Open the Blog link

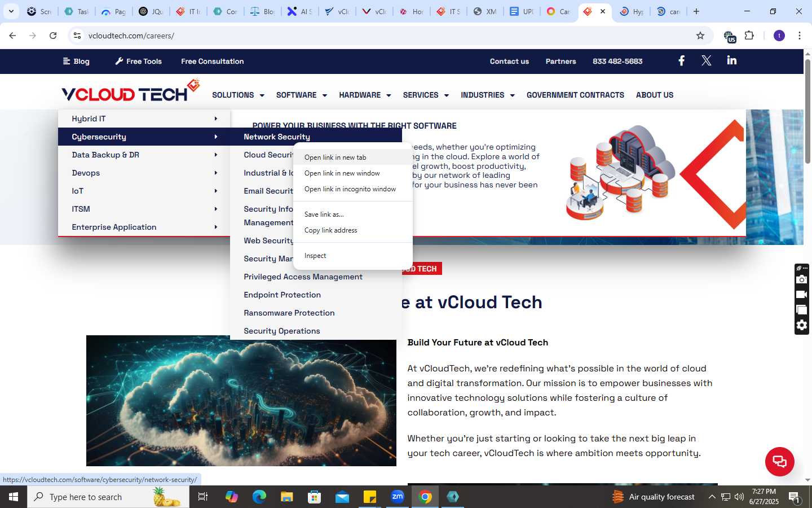[x=76, y=61]
